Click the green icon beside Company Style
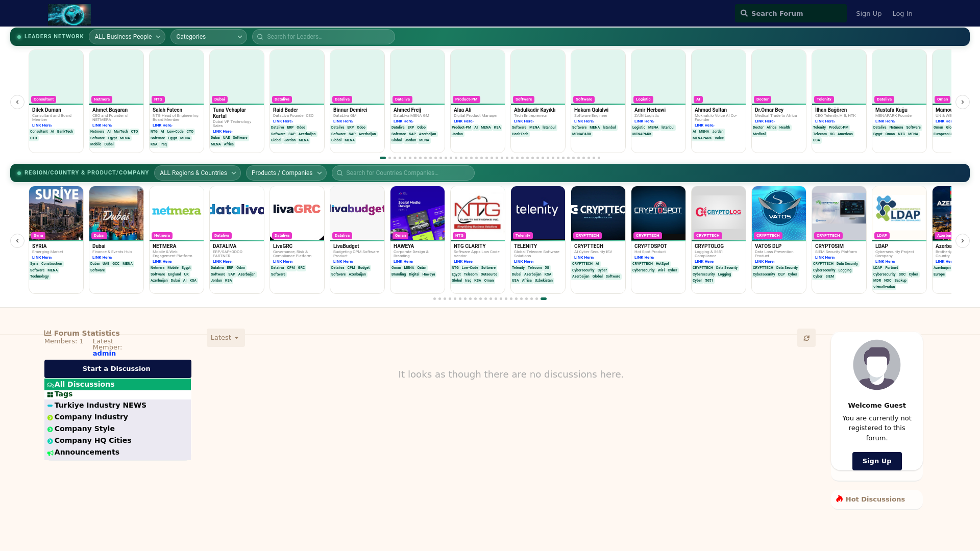980x551 pixels. pos(50,430)
